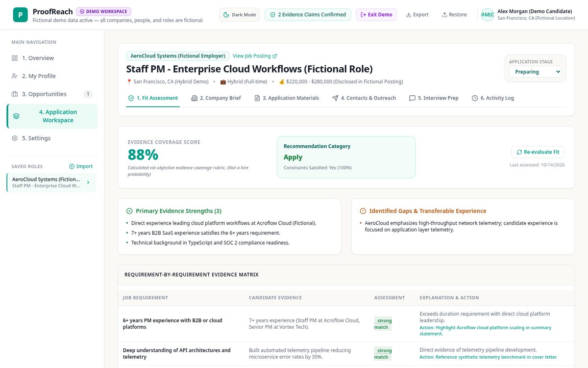The image size is (588, 368).
Task: Select the AeroCloud Systems saved role entry
Action: coord(51,183)
